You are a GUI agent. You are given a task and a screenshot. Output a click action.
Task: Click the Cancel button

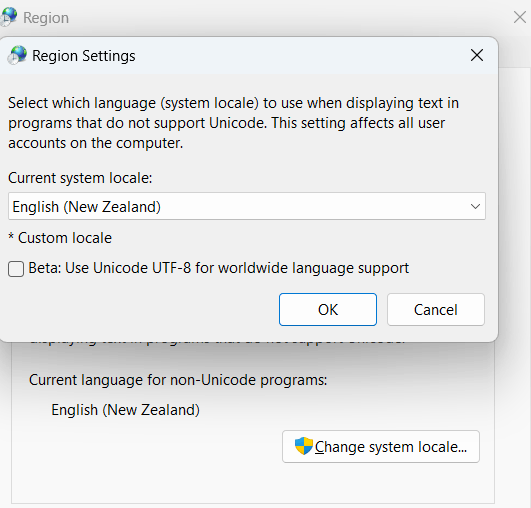436,310
